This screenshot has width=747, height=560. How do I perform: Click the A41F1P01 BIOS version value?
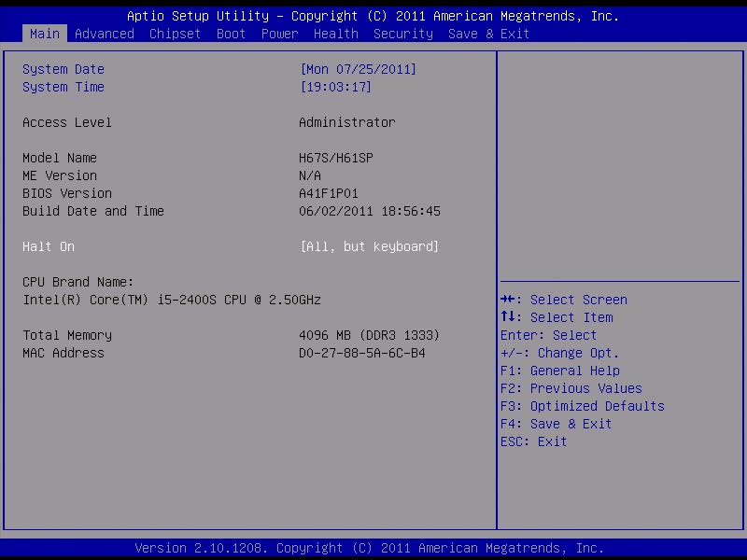click(x=329, y=193)
